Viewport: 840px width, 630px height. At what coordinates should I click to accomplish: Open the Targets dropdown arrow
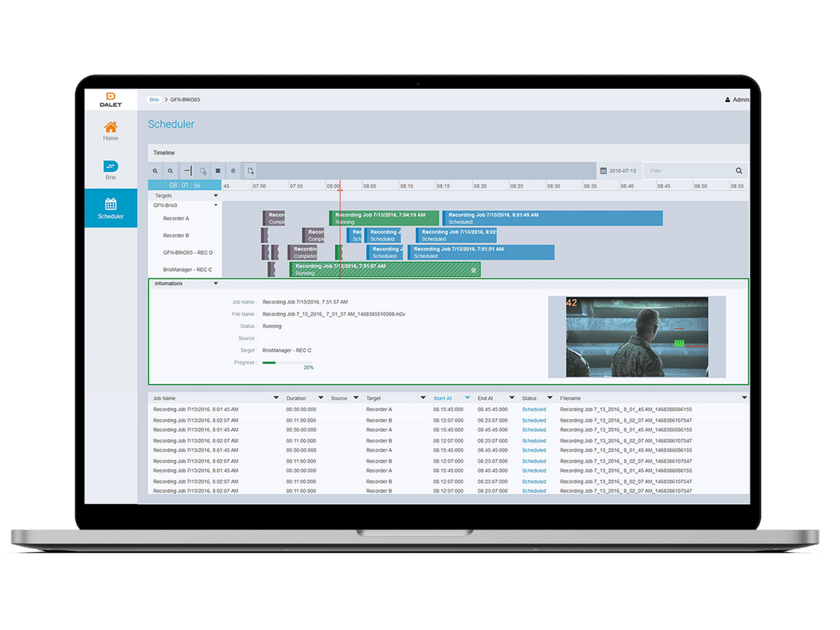tap(215, 196)
